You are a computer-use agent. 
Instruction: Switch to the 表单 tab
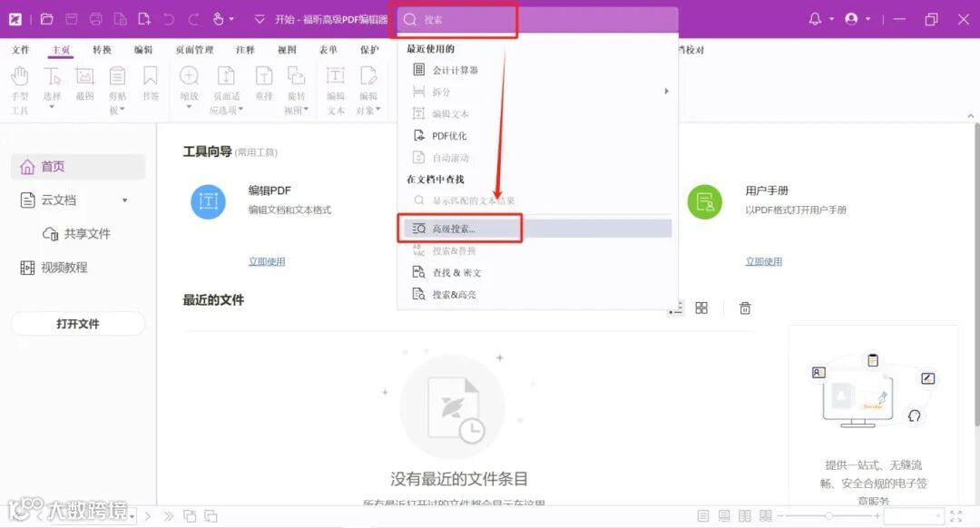pyautogui.click(x=328, y=50)
